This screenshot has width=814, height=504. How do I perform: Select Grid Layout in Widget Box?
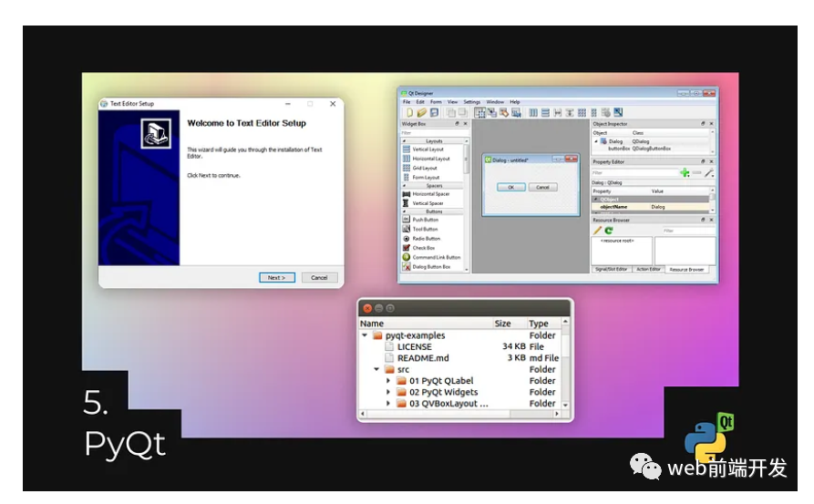click(x=419, y=168)
